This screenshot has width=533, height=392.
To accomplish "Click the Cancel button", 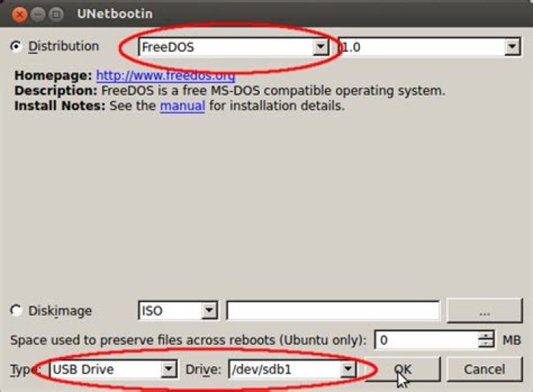I will (x=484, y=369).
